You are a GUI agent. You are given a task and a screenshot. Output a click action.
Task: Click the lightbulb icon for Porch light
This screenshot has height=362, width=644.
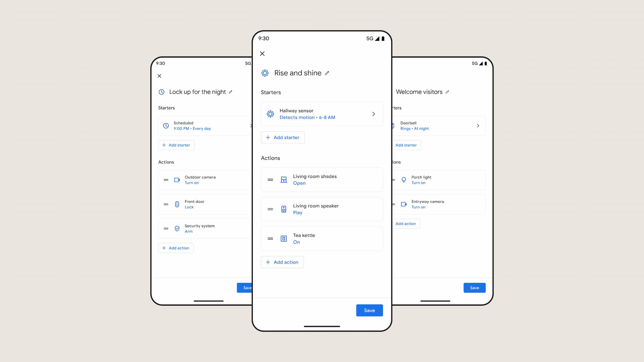pos(403,180)
